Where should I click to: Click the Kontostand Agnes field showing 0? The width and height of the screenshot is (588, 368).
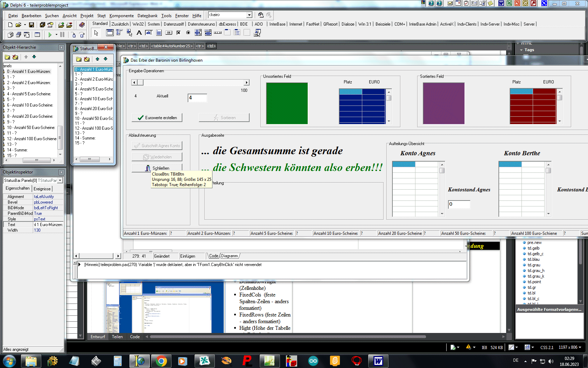tap(459, 204)
